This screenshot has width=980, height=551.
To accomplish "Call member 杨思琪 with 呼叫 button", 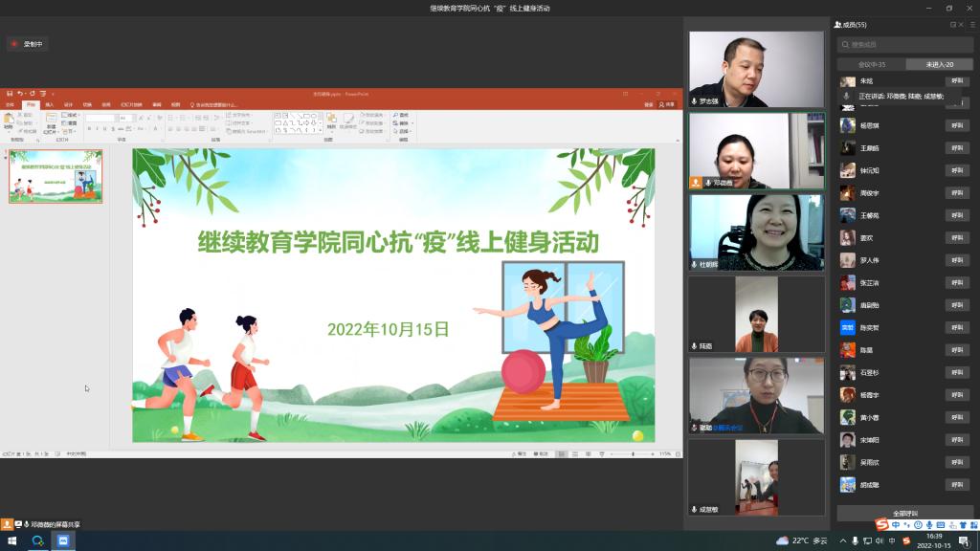I will 956,125.
